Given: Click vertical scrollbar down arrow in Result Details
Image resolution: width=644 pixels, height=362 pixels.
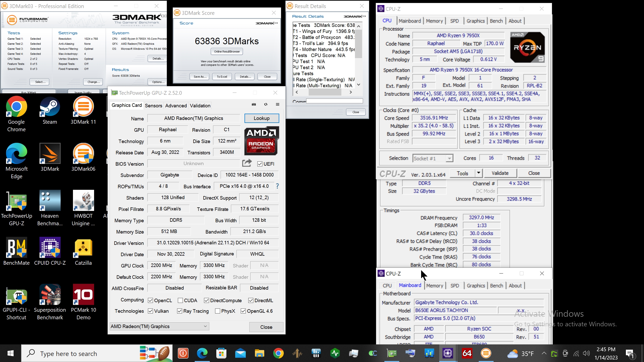Looking at the screenshot, I should [x=358, y=85].
